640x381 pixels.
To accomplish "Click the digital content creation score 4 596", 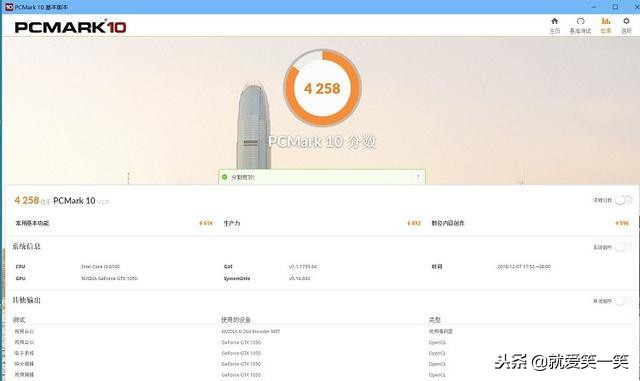I will [x=622, y=223].
